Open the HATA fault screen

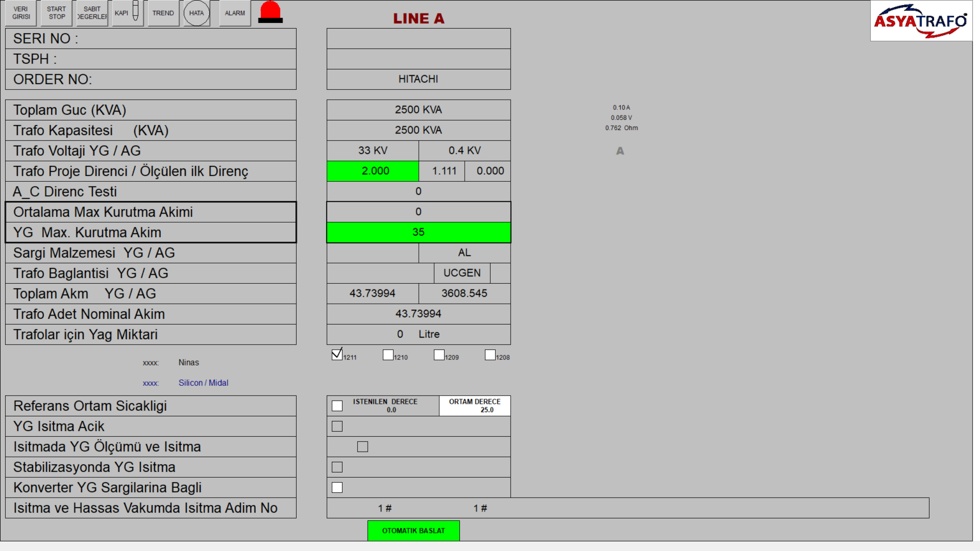(x=196, y=13)
